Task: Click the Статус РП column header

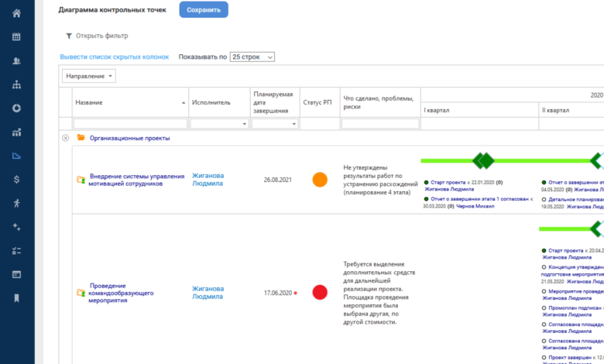Action: pyautogui.click(x=317, y=102)
